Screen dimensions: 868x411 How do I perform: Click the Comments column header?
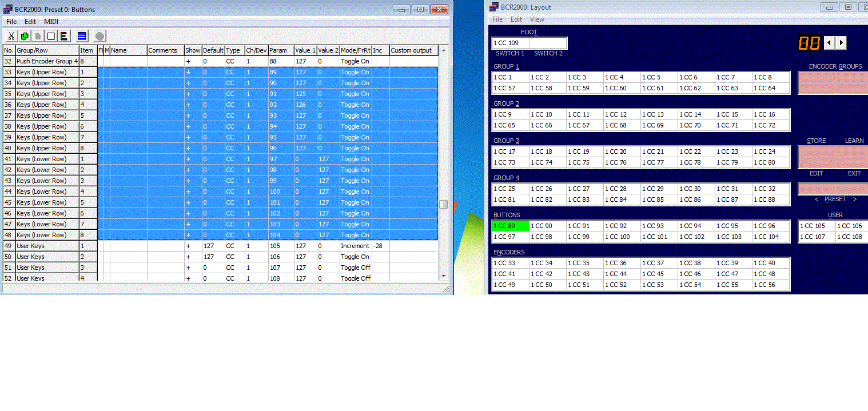point(165,50)
